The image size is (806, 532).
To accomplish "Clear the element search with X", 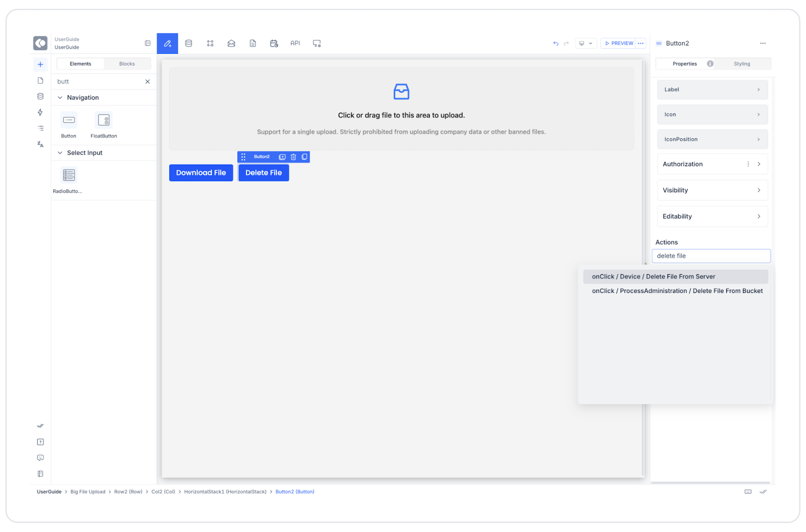I will [148, 82].
